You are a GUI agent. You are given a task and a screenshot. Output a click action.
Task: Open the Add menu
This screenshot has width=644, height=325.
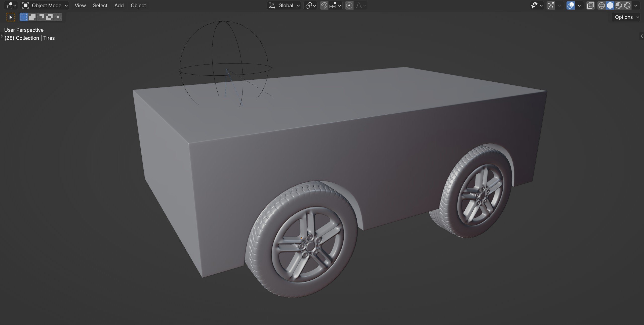click(x=119, y=6)
